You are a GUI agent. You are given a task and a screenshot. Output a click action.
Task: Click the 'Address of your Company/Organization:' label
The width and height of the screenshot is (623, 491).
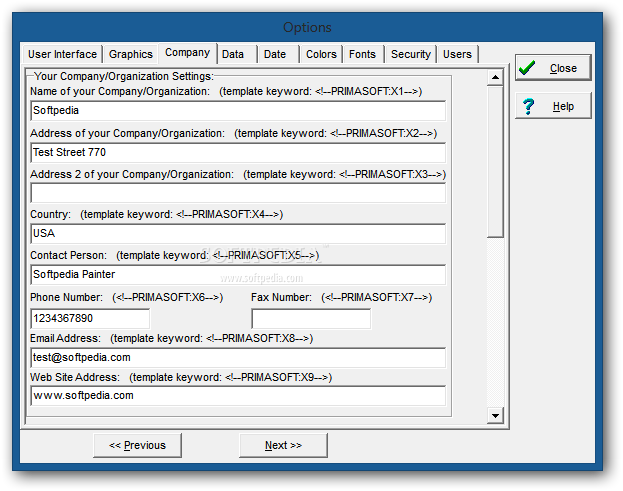pyautogui.click(x=128, y=133)
